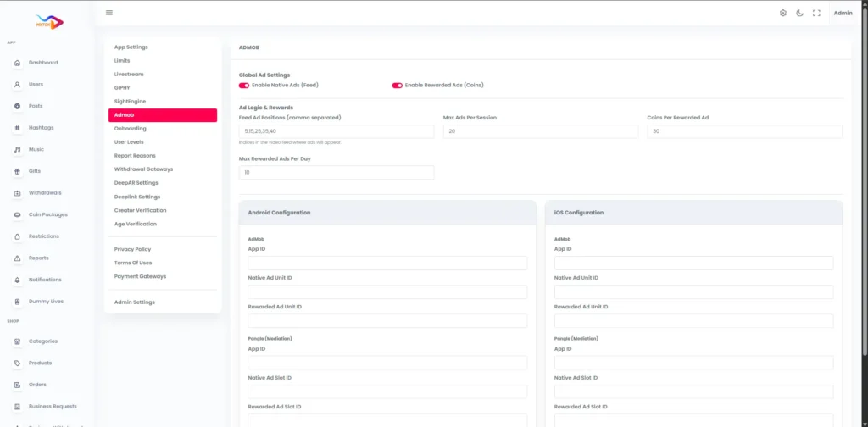
Task: Click the Users person icon
Action: [17, 85]
